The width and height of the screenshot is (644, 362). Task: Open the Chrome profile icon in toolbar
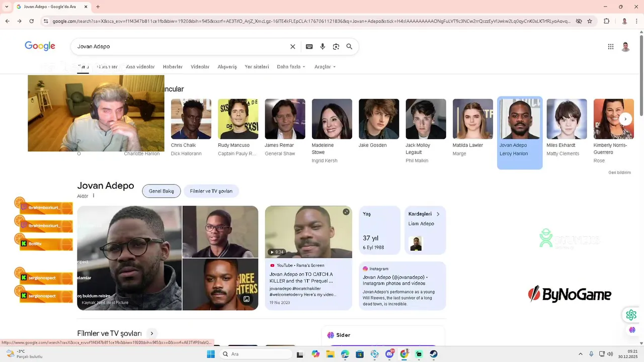click(x=624, y=21)
